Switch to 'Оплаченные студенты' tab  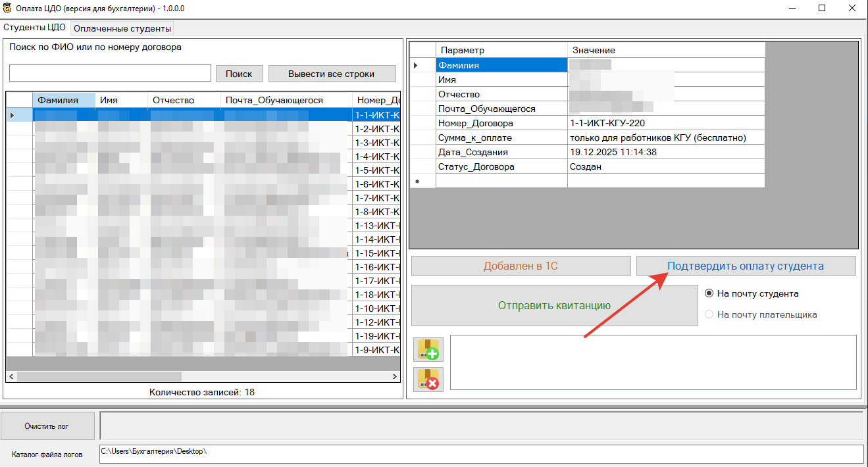pyautogui.click(x=122, y=28)
